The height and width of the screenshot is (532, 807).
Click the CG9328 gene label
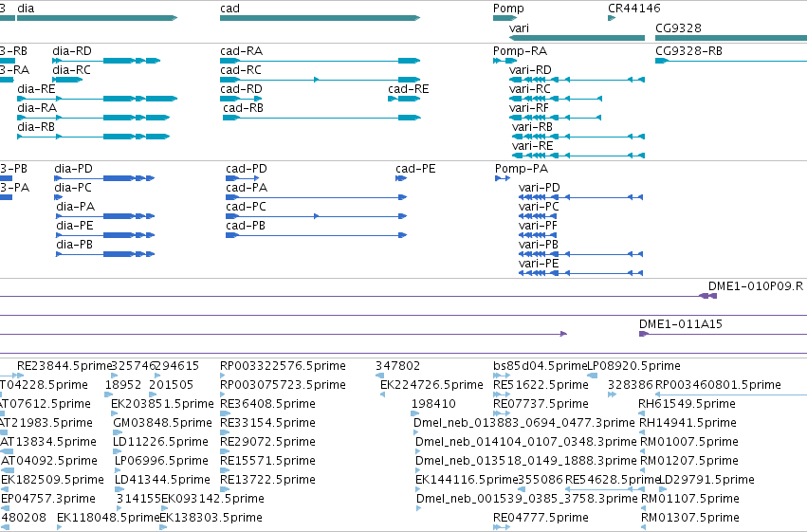point(678,28)
